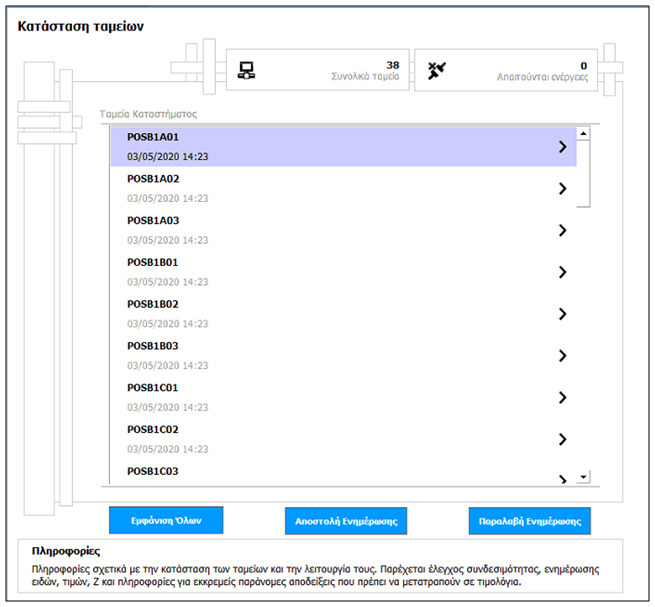Click the scrollbar down arrow in register list
The width and height of the screenshot is (655, 607).
[x=584, y=477]
